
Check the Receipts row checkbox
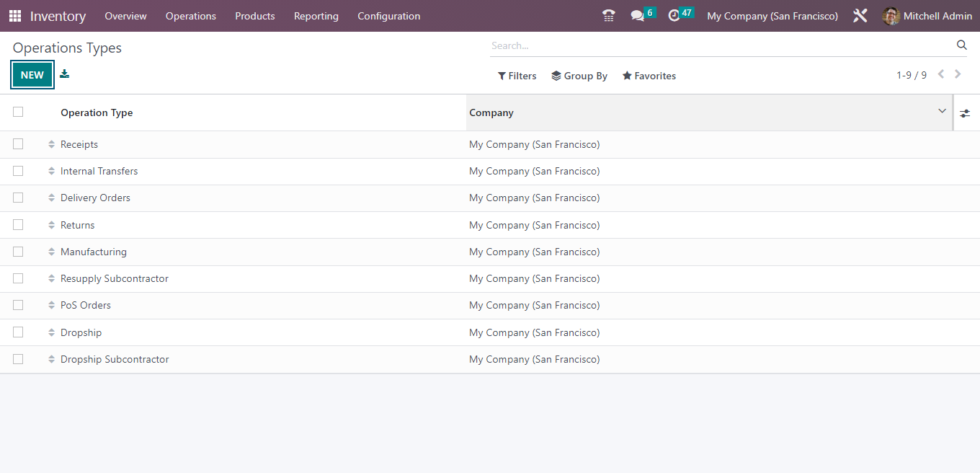[17, 143]
